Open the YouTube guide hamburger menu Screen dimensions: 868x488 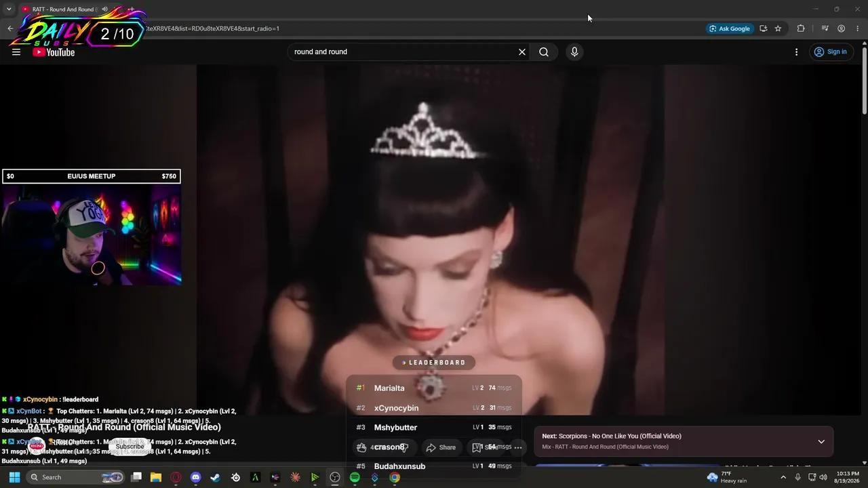[16, 52]
